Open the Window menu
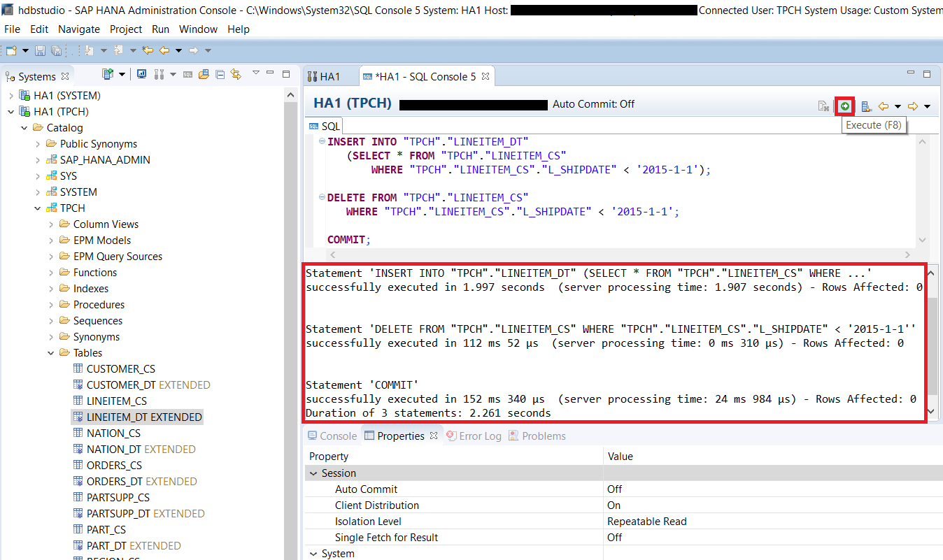The height and width of the screenshot is (560, 943). 198,29
